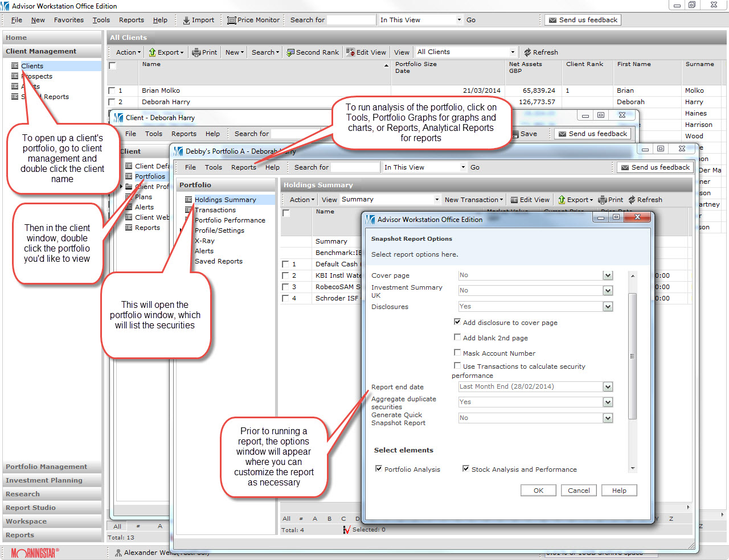Open the All Clients view dropdown
The image size is (729, 560).
click(512, 52)
